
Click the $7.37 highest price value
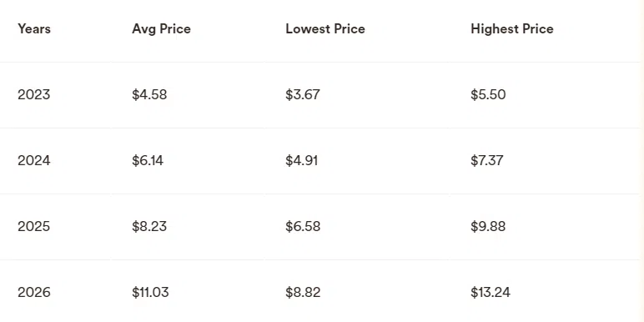coord(487,161)
